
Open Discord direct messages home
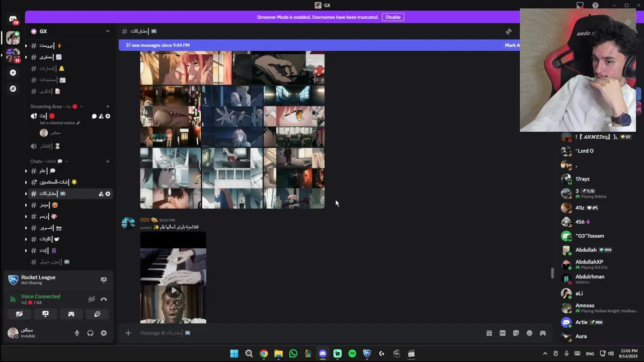coord(13,19)
